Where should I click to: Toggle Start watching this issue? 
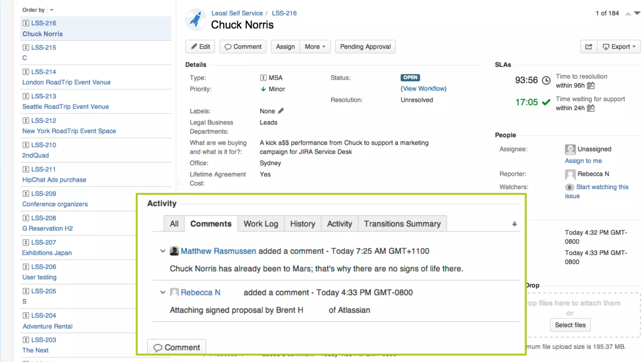point(602,187)
